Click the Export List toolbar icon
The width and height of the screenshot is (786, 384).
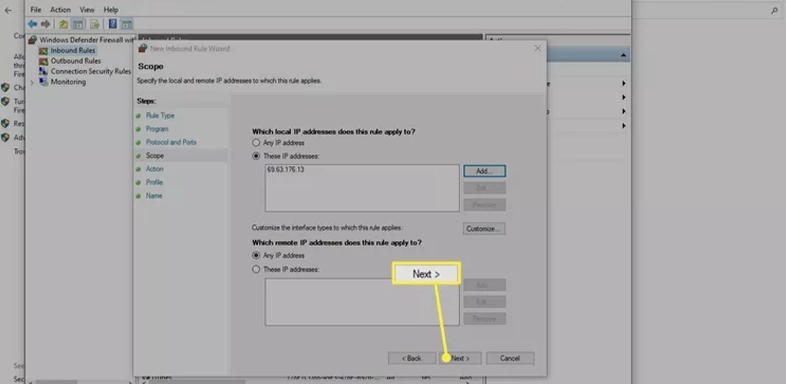94,24
